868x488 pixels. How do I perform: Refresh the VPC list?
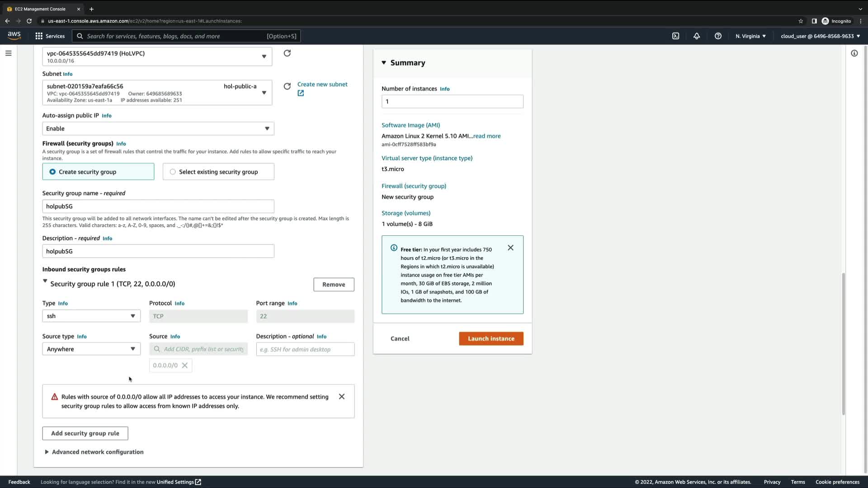pos(287,53)
